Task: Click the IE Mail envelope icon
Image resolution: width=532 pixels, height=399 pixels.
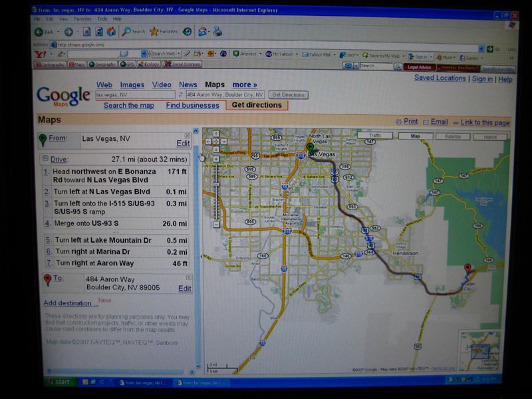Action: pos(203,32)
